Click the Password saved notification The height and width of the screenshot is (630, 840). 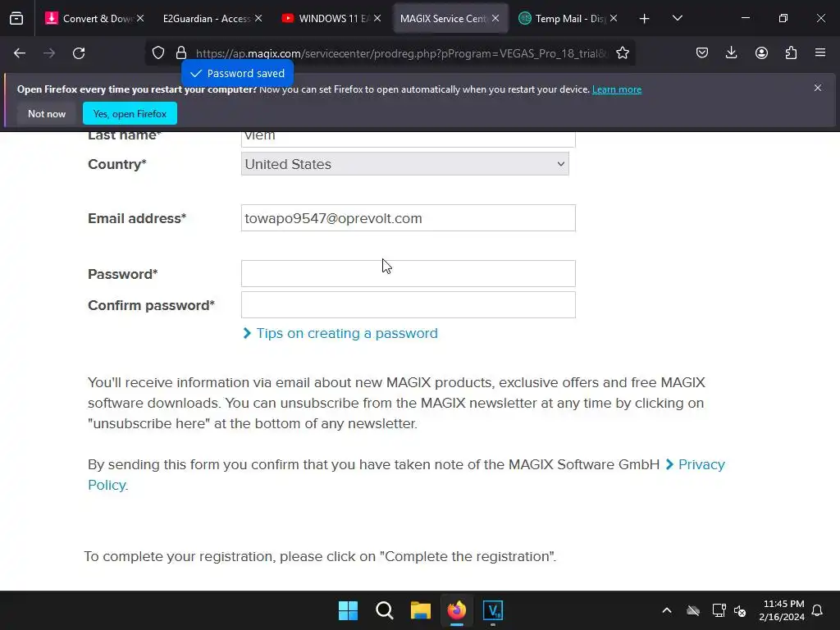237,73
